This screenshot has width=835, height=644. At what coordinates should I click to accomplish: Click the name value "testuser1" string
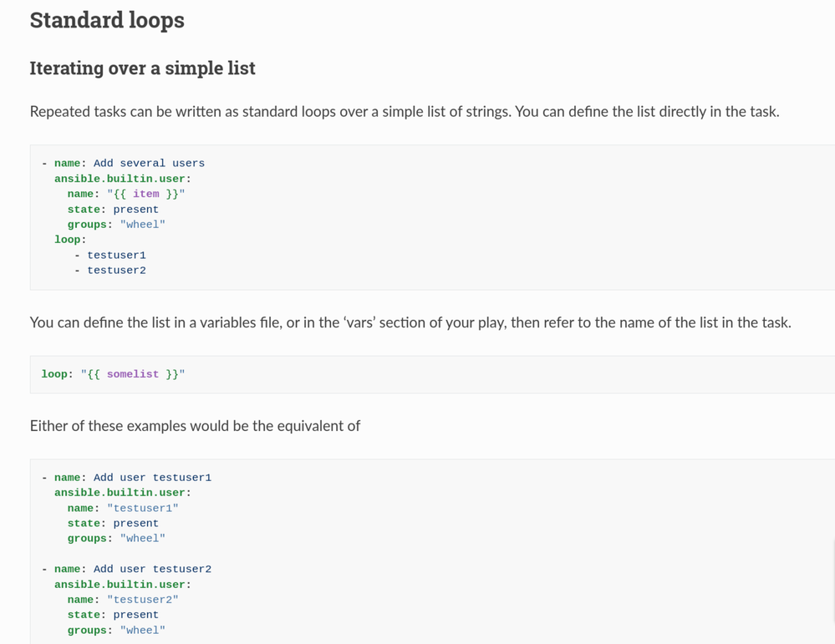(x=142, y=508)
